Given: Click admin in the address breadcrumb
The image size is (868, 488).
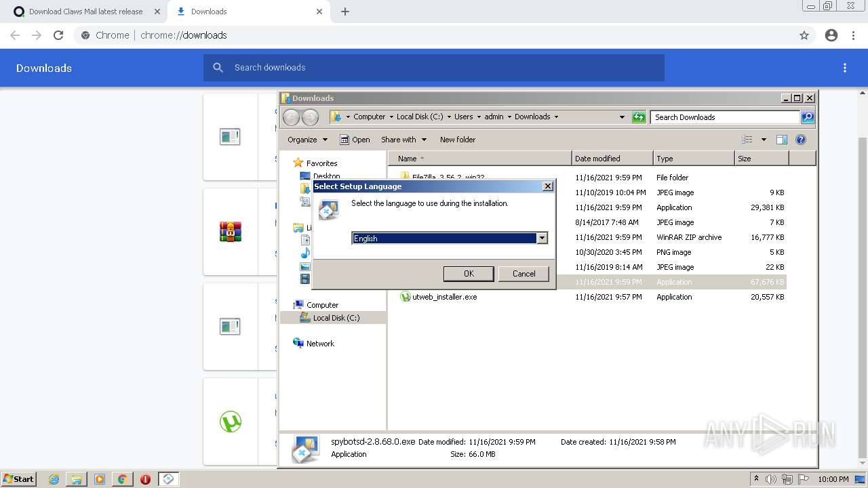Looking at the screenshot, I should click(x=494, y=117).
